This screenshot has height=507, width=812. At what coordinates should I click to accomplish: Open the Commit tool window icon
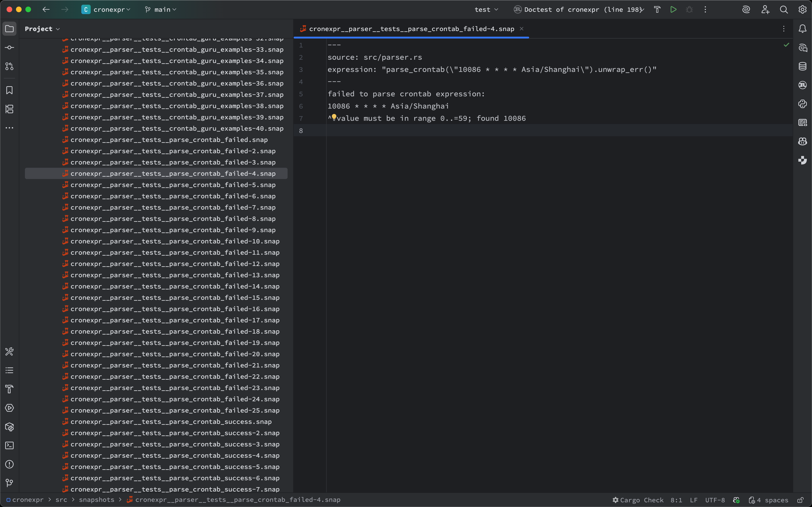(x=9, y=48)
